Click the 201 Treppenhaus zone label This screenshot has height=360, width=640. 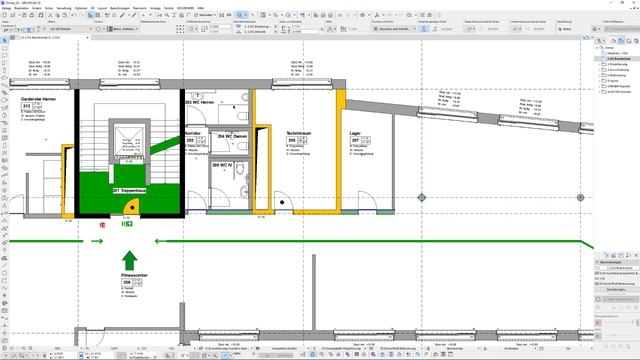coord(129,190)
